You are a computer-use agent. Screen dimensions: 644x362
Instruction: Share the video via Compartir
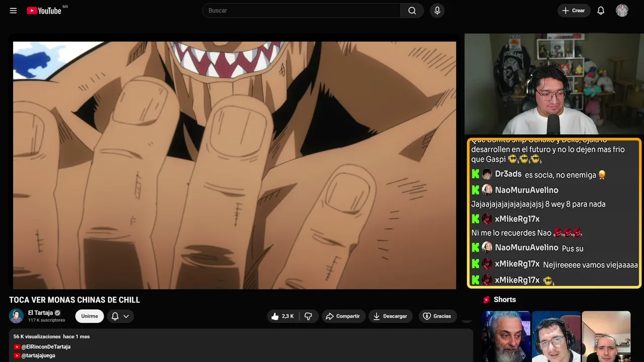(344, 316)
